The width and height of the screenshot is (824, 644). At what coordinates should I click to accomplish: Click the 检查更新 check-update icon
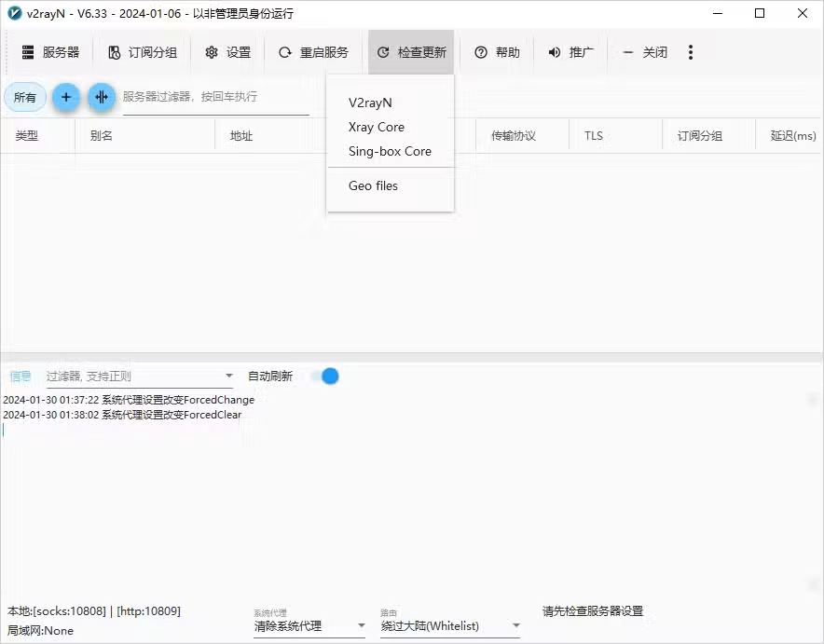pos(383,52)
